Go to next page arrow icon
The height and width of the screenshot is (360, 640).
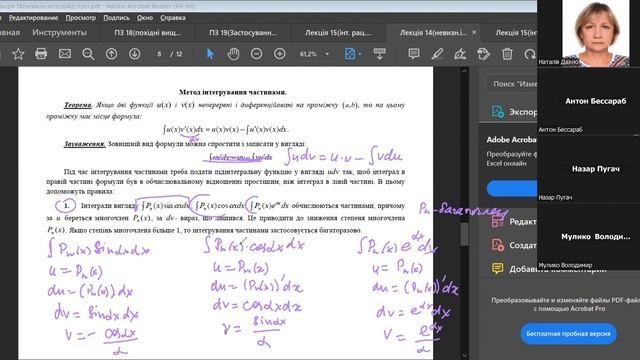[x=135, y=54]
